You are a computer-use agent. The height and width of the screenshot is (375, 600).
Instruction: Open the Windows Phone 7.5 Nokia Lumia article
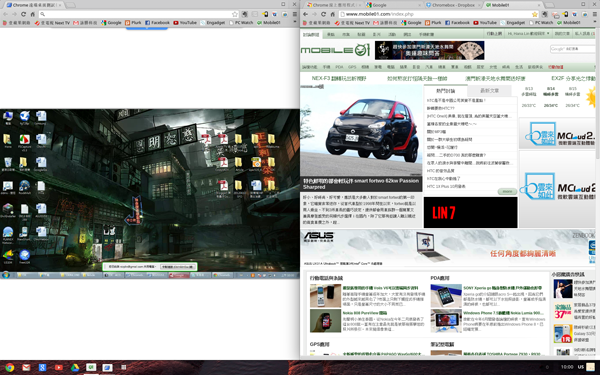tap(503, 313)
